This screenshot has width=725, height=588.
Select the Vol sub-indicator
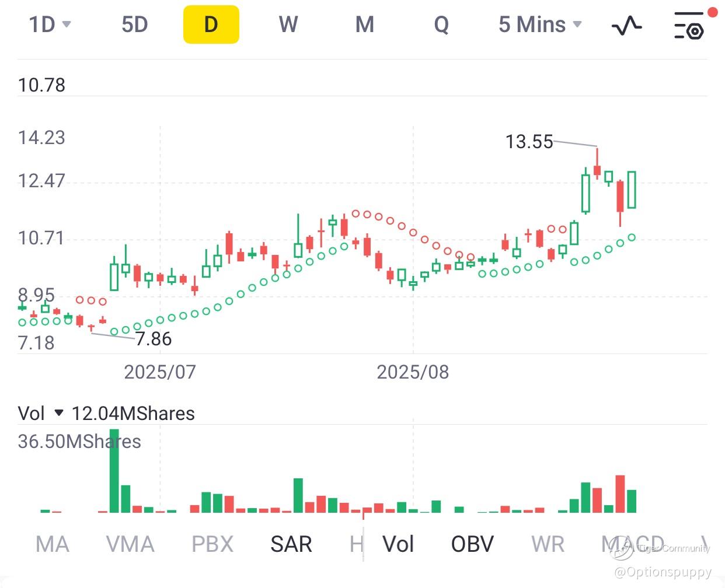(398, 544)
